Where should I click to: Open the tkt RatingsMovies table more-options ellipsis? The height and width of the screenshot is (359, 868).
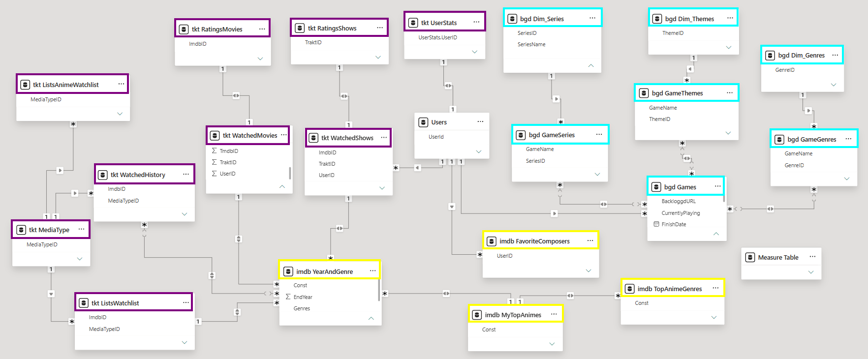click(x=262, y=29)
